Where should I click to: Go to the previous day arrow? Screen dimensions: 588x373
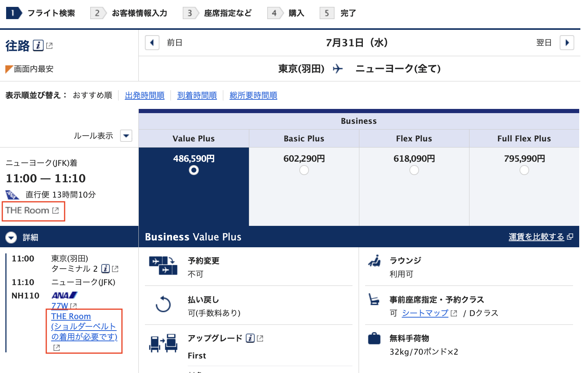152,42
